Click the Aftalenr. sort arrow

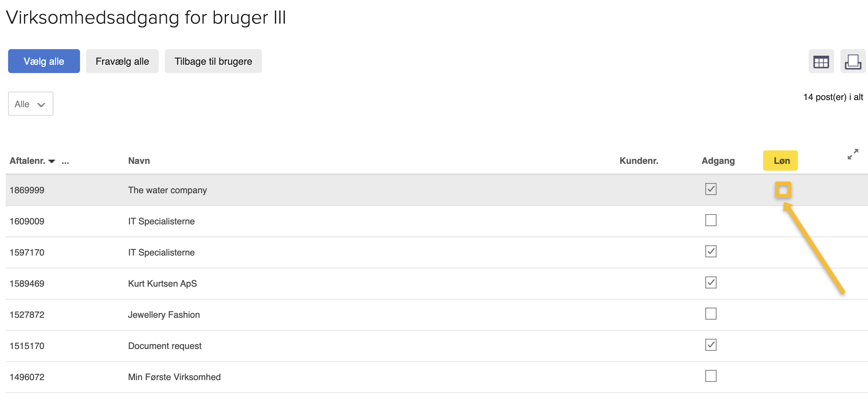point(52,161)
